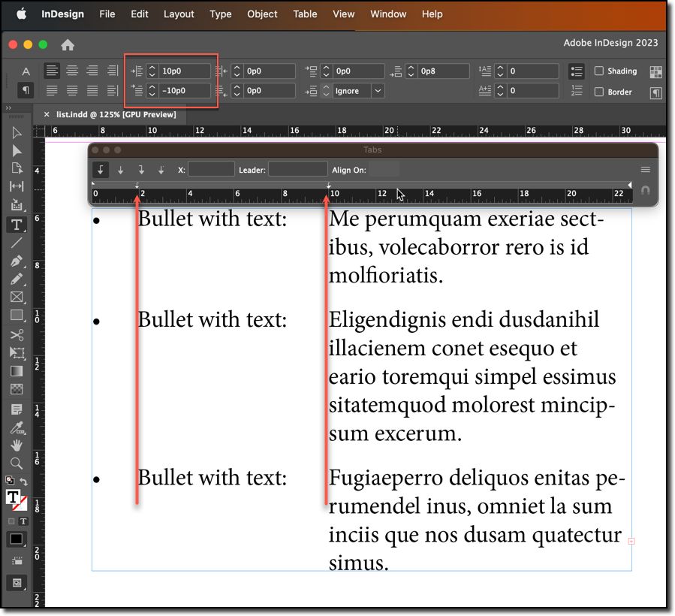This screenshot has height=616, width=675.
Task: Click the X position field in the Tabs panel
Action: [x=211, y=170]
